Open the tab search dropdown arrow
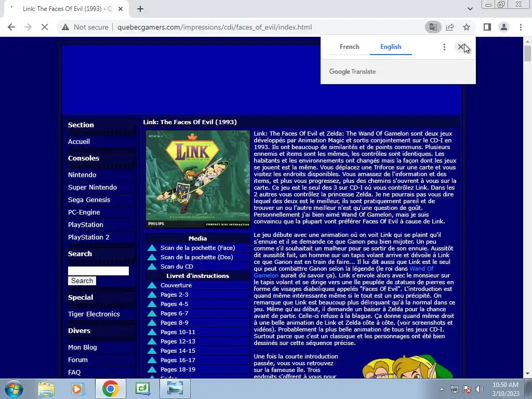 pos(470,9)
